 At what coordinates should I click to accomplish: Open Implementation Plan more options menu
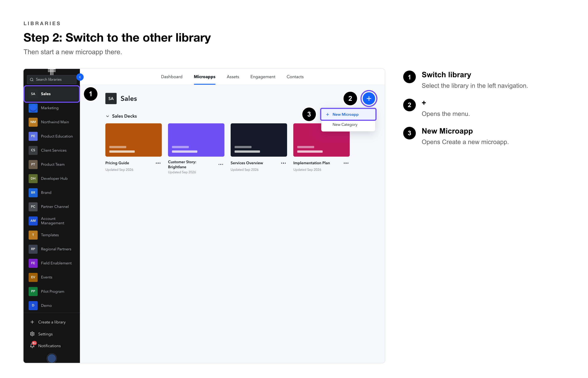click(346, 163)
